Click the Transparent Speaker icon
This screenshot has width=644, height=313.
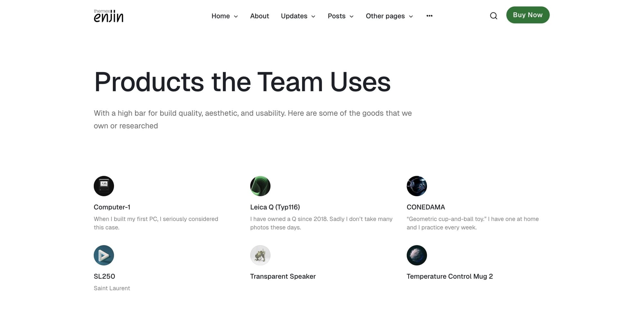click(260, 255)
